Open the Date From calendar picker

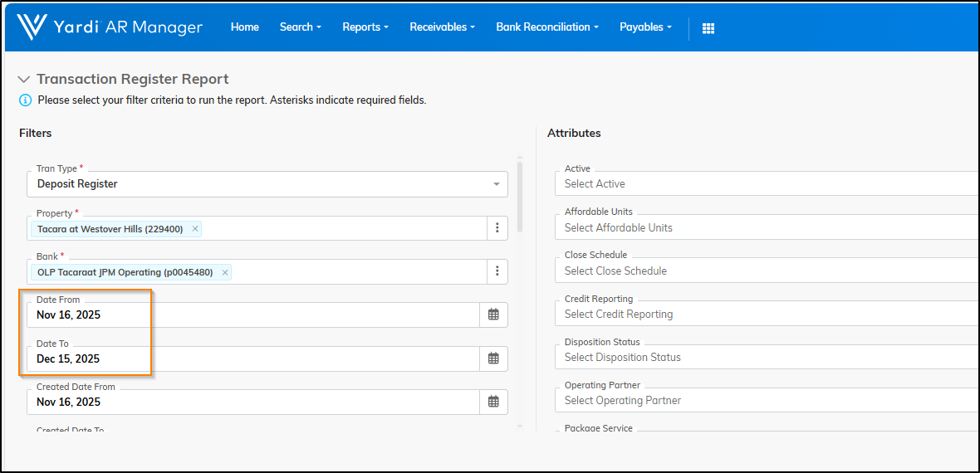tap(493, 315)
